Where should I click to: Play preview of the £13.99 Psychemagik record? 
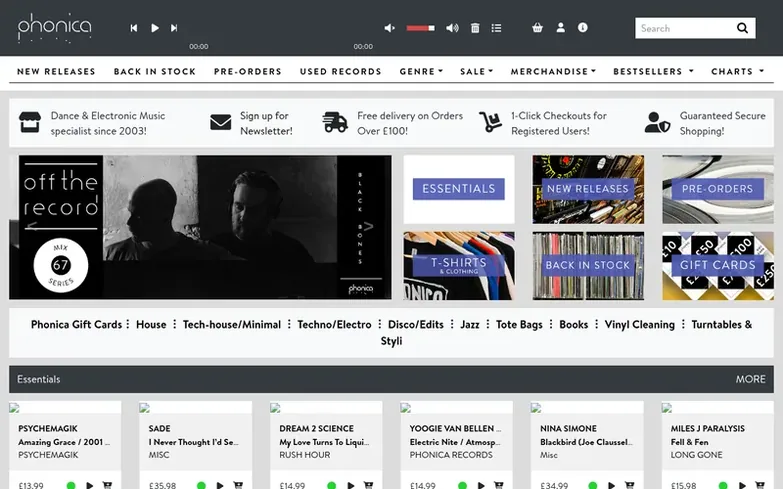pyautogui.click(x=89, y=485)
